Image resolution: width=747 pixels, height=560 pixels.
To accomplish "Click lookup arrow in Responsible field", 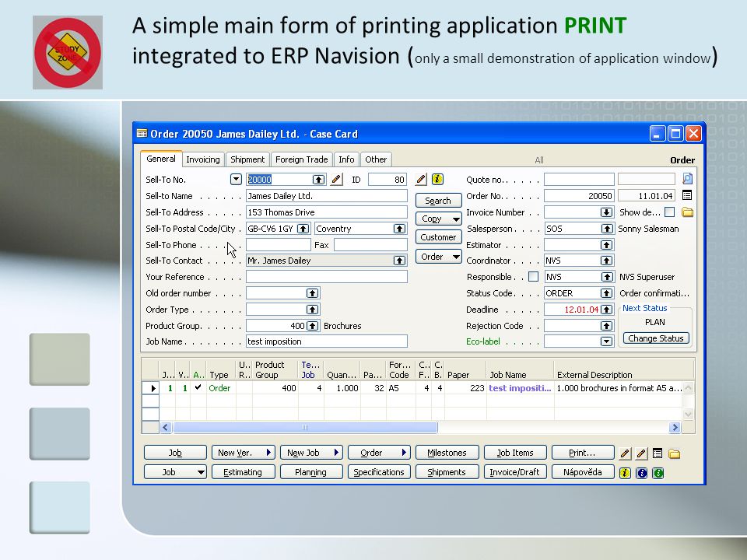I will point(606,277).
